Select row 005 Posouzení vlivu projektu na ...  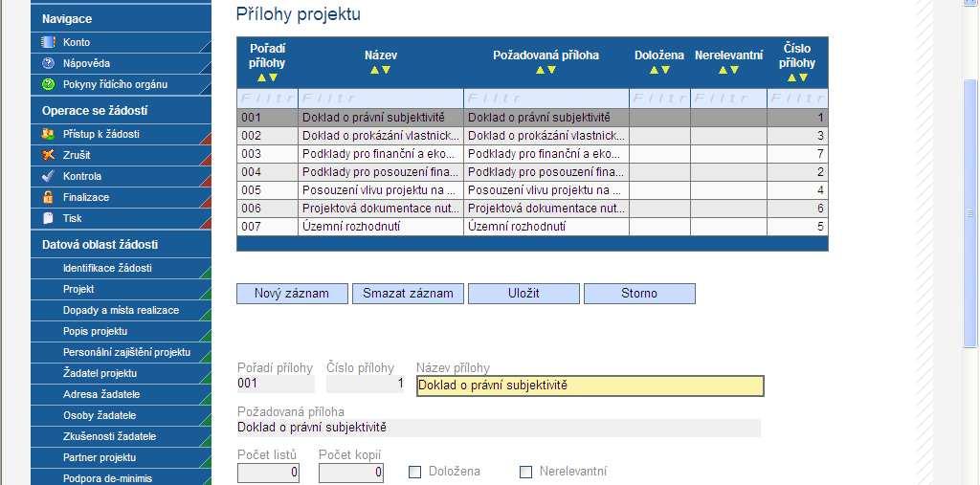(x=532, y=190)
